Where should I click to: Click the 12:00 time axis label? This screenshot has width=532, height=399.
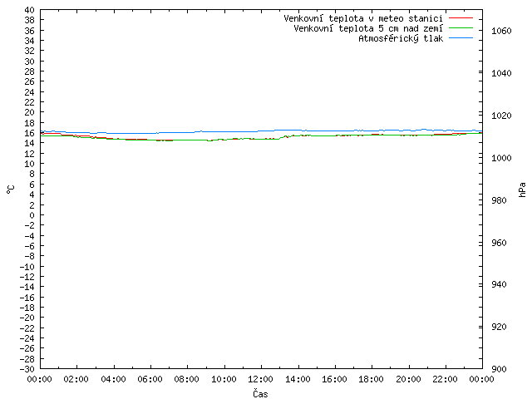[260, 379]
